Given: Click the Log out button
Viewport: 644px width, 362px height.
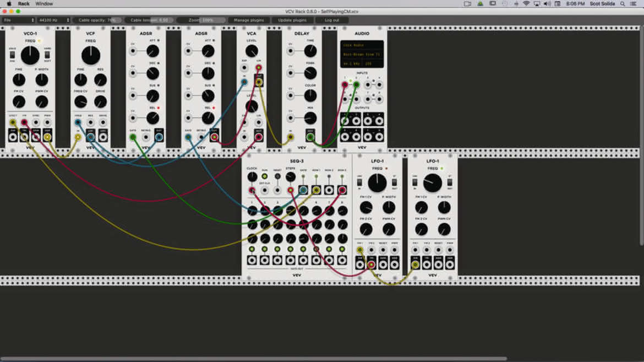Looking at the screenshot, I should (332, 20).
